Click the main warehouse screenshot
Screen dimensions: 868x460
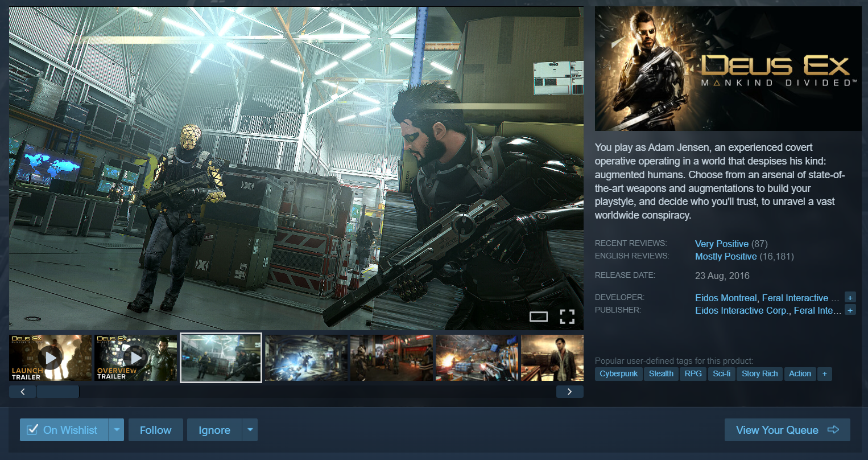click(296, 169)
